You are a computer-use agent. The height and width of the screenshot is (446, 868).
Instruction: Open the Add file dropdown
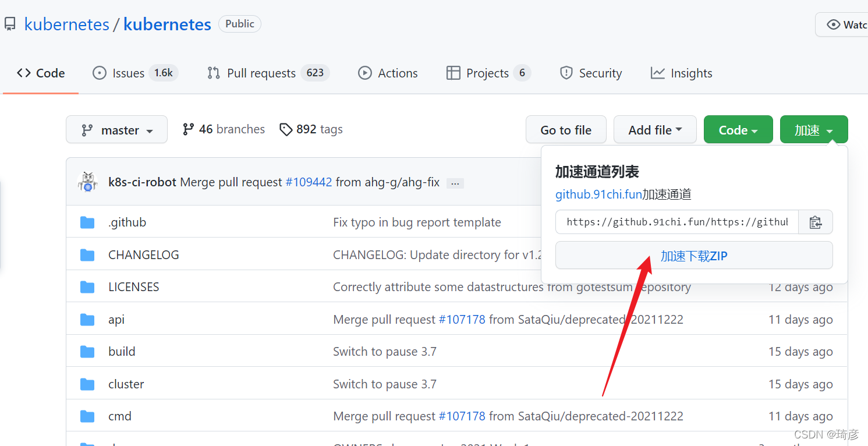click(655, 129)
